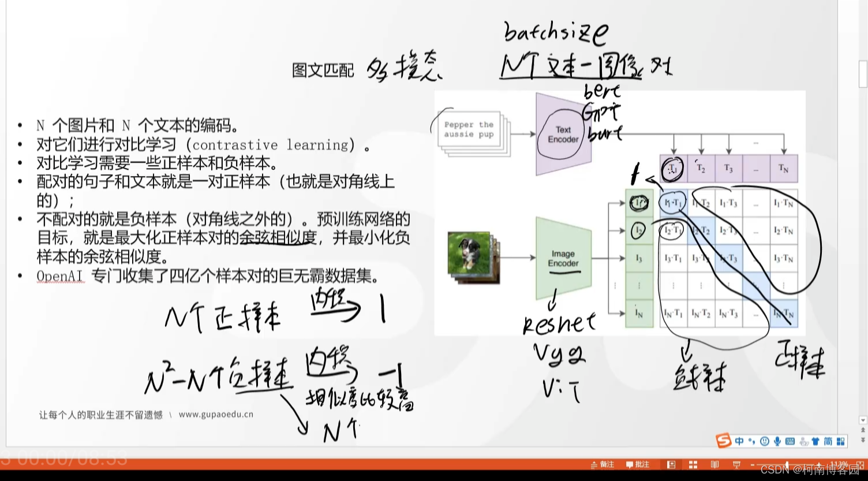Switch to Reading view icon

click(714, 464)
